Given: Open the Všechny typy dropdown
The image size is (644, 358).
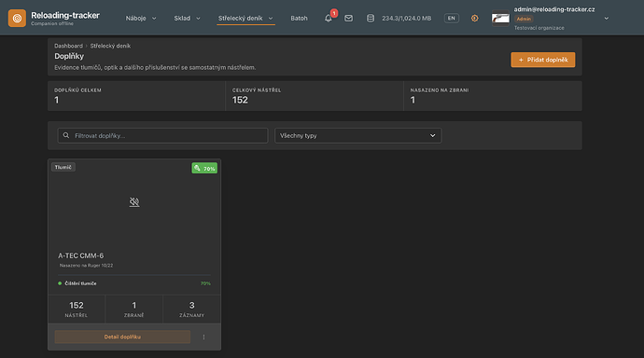Looking at the screenshot, I should pyautogui.click(x=357, y=135).
